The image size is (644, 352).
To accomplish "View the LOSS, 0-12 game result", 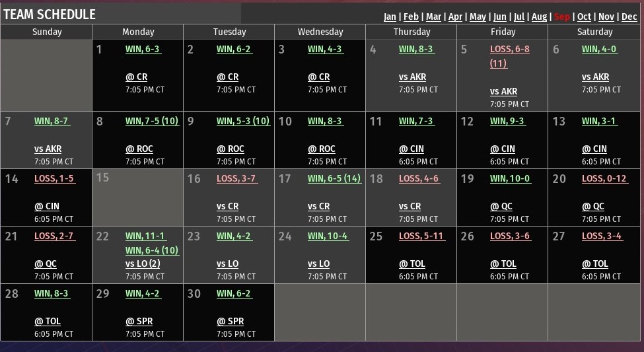I will point(603,178).
